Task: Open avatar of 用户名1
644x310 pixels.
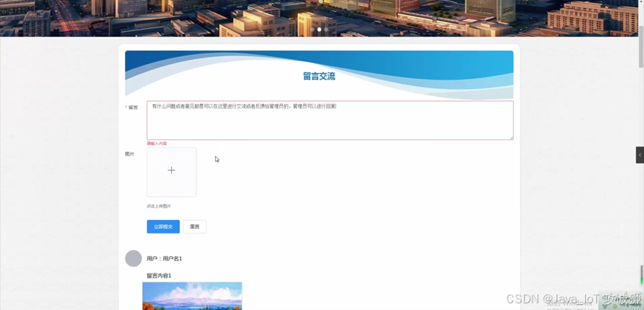Action: 133,259
